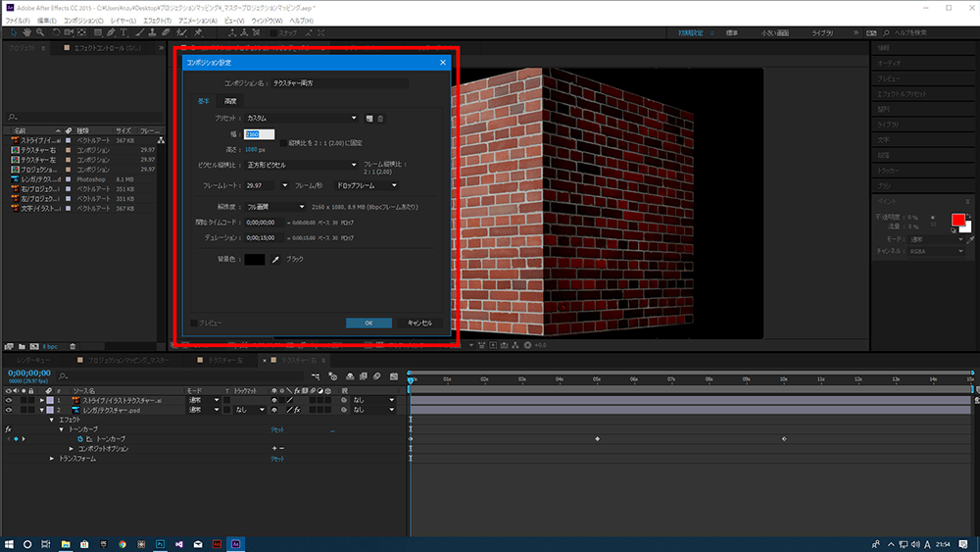Click the stopwatch icon for トーンカーブ property
980x552 pixels.
(80, 438)
